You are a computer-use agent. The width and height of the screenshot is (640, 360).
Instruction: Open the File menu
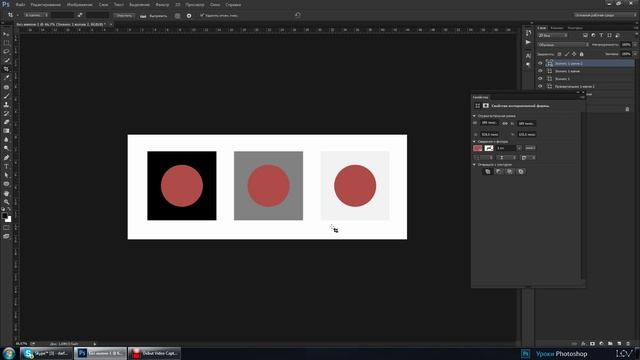(20, 4)
